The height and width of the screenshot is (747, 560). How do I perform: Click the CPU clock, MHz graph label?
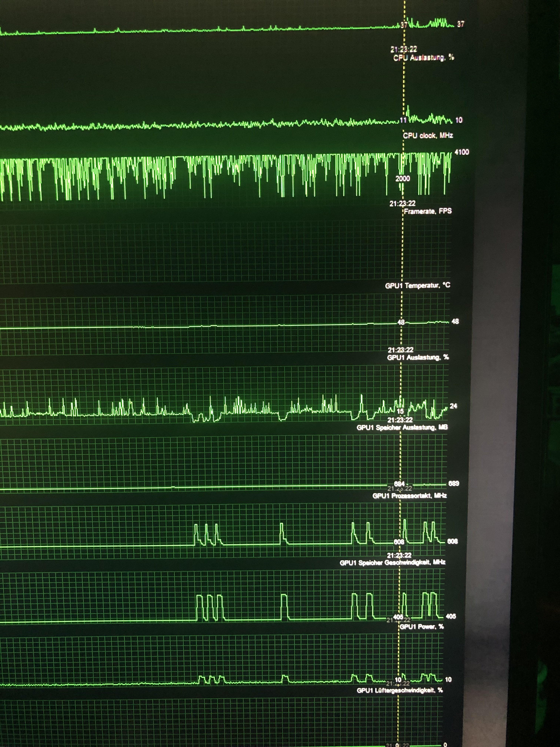[x=428, y=135]
